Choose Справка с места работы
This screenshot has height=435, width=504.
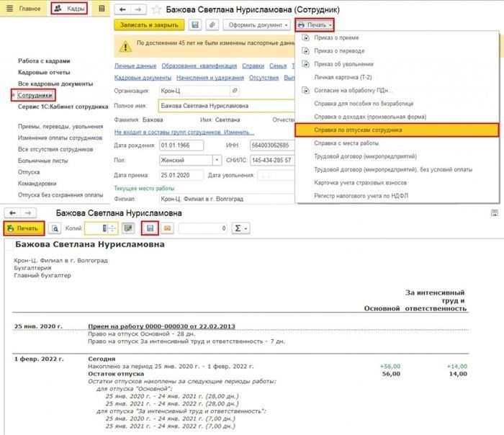coord(346,143)
